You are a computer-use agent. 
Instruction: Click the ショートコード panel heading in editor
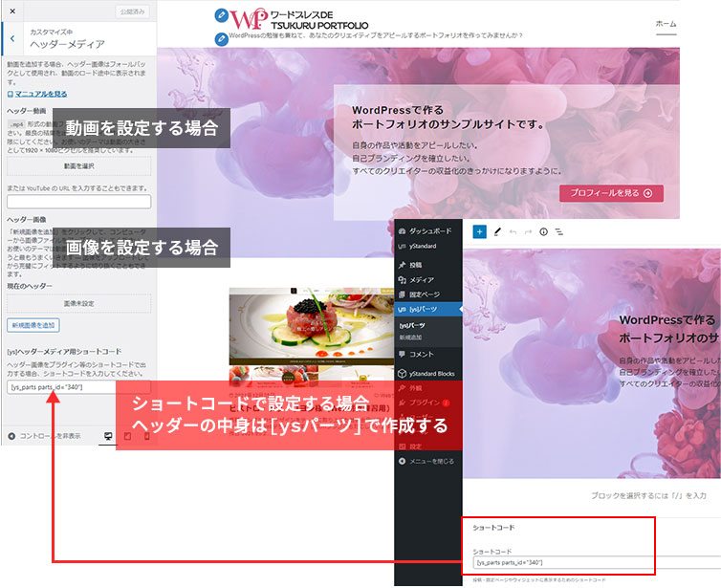(493, 528)
